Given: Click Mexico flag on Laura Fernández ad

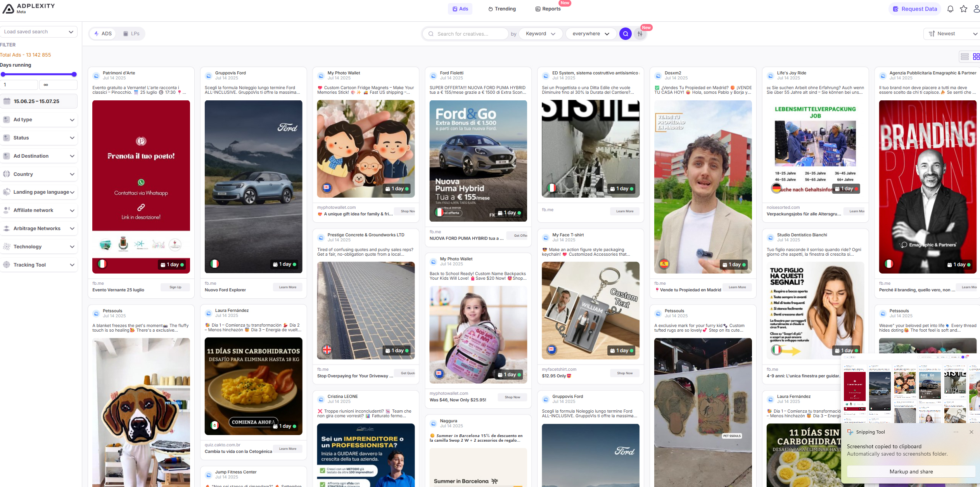Looking at the screenshot, I should pos(214,425).
